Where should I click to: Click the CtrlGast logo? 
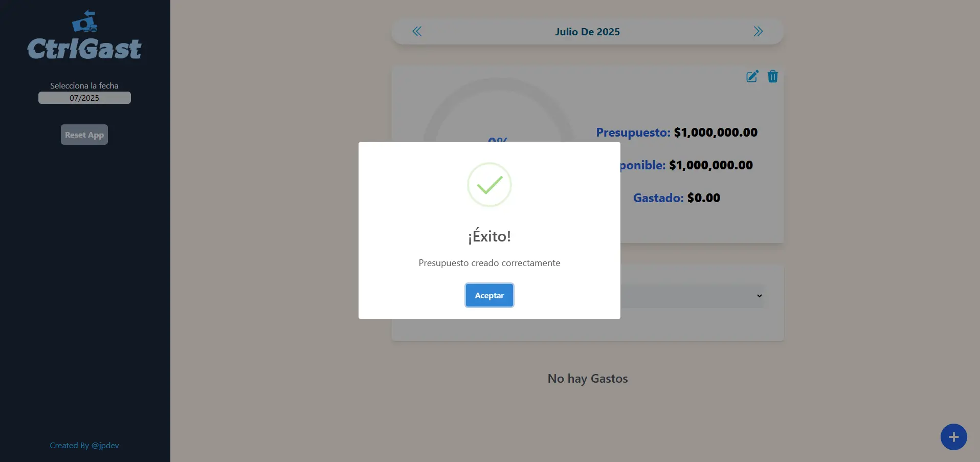pyautogui.click(x=84, y=37)
